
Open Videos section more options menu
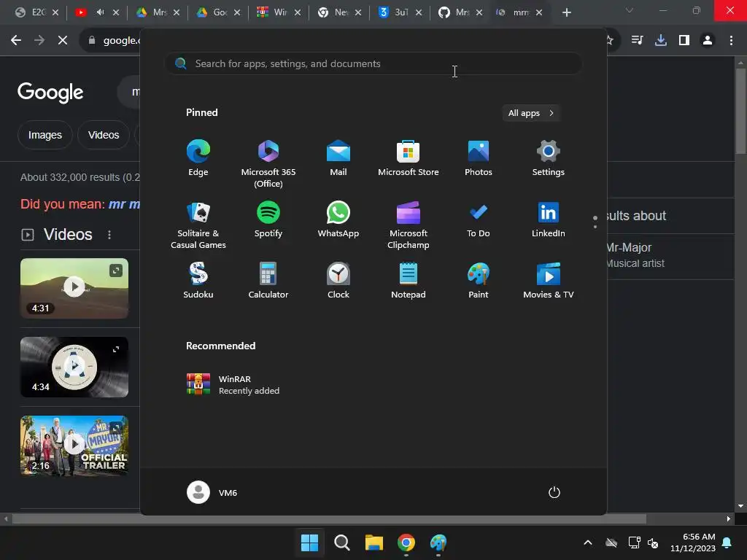(109, 235)
